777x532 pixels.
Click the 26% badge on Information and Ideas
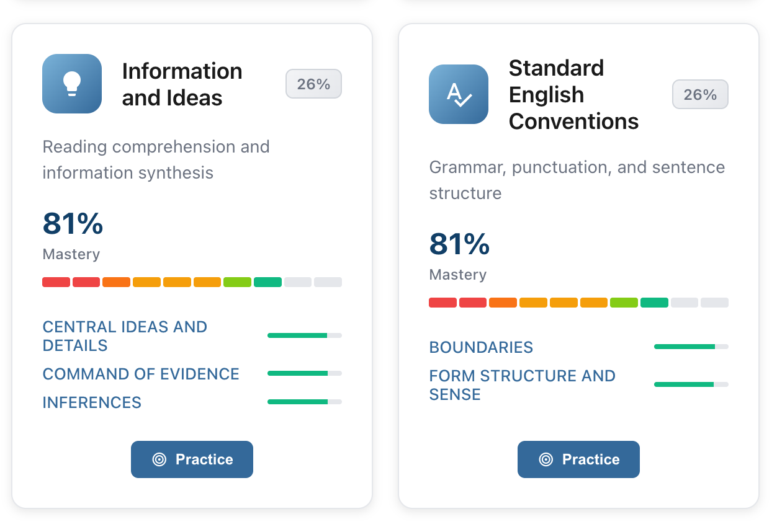(x=313, y=84)
